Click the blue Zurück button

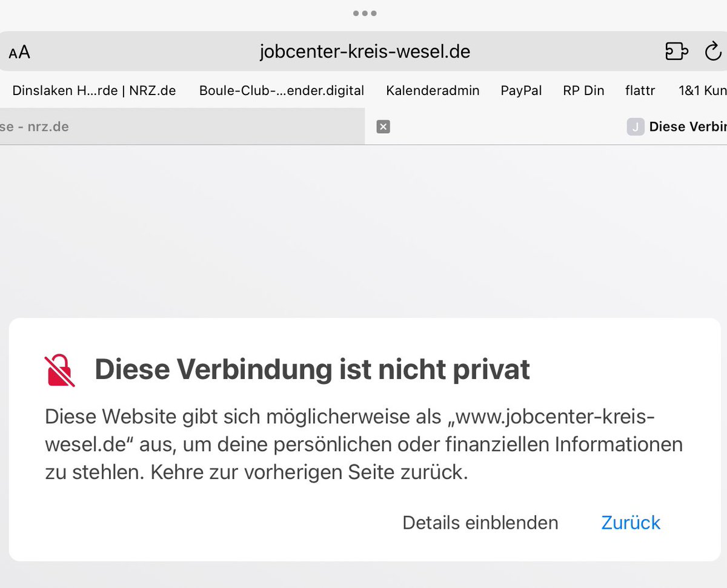(x=631, y=523)
